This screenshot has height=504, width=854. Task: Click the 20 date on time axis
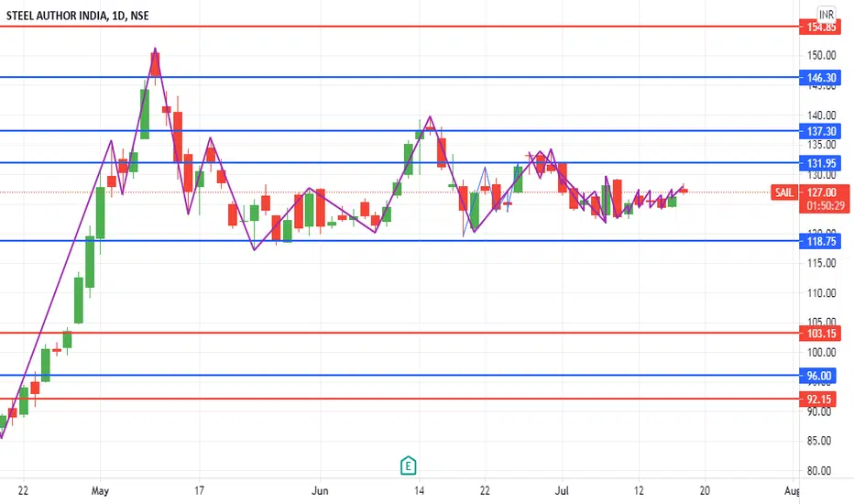point(705,491)
